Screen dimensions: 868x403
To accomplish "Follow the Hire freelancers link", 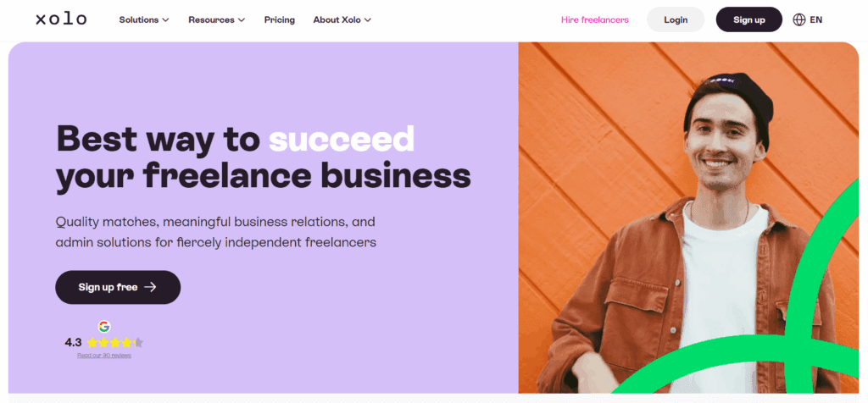I will point(595,19).
